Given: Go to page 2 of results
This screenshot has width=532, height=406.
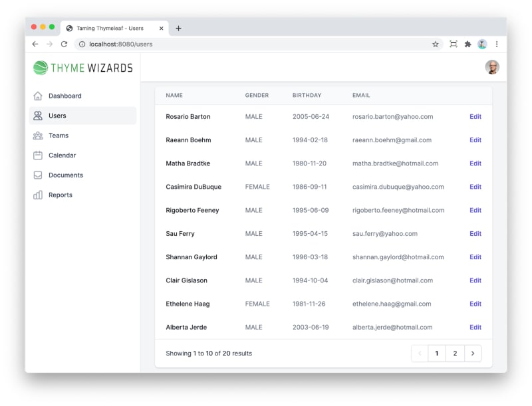Looking at the screenshot, I should coord(455,354).
